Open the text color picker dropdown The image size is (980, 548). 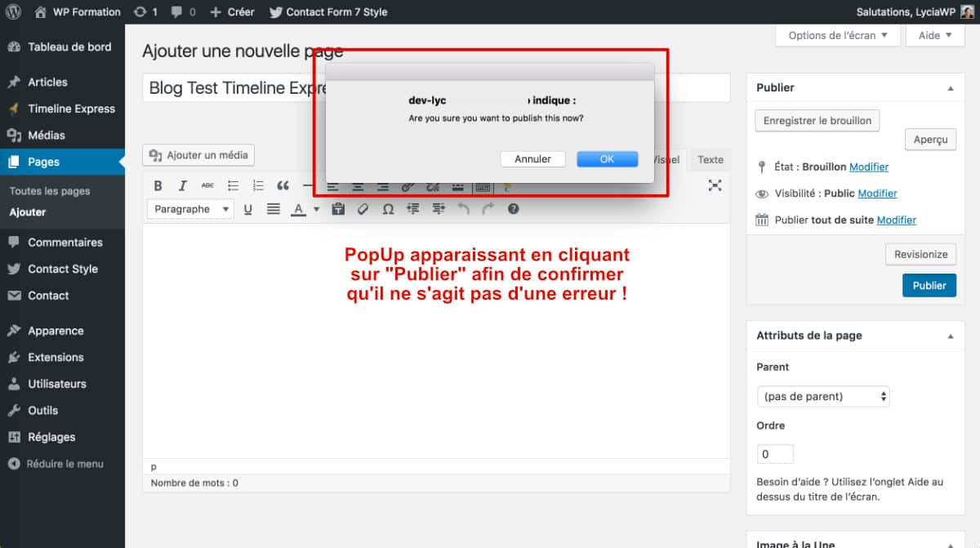[315, 208]
